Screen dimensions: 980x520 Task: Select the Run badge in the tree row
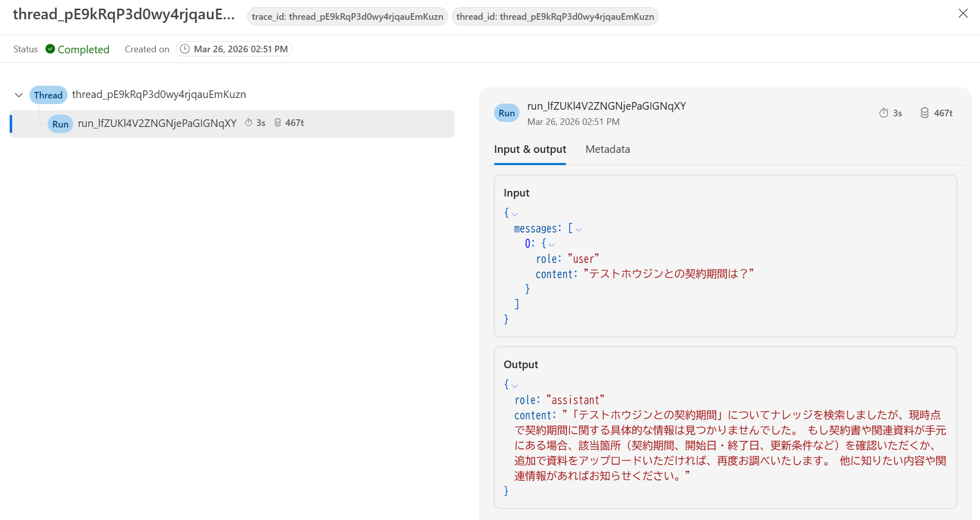tap(60, 124)
